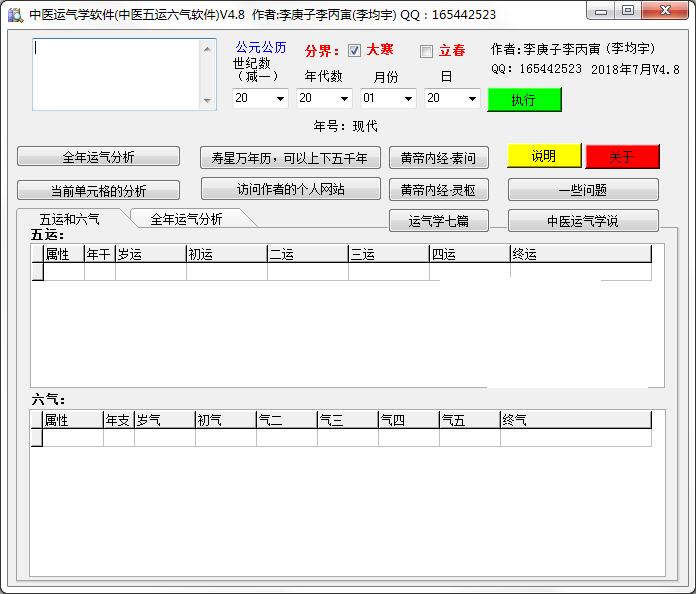Screen dimensions: 696x594
Task: Visit the author's website via 访问作者的个人网站
Action: 290,189
